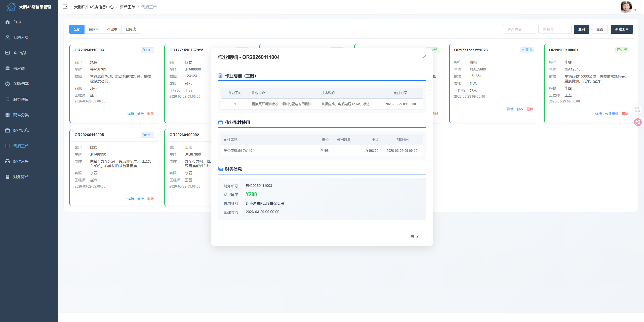644x322 pixels.
Task: Click the 作业内容 column header
Action: pos(258,93)
